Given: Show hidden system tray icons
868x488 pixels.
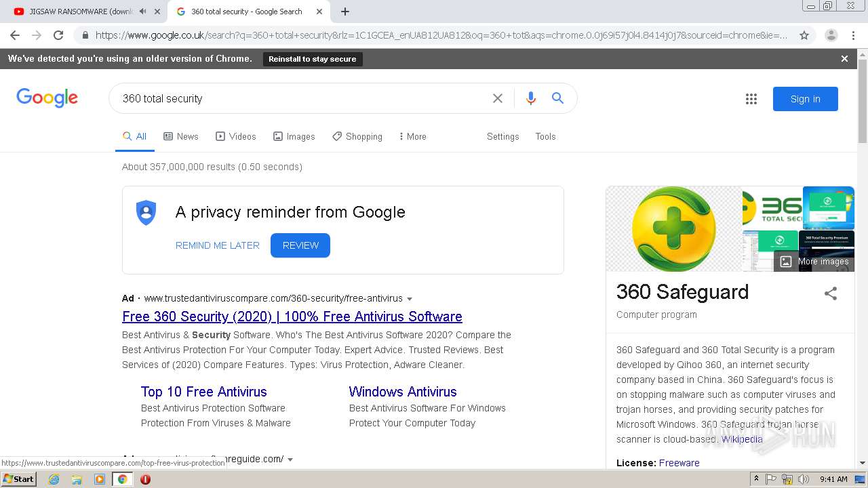Looking at the screenshot, I should pos(757,479).
